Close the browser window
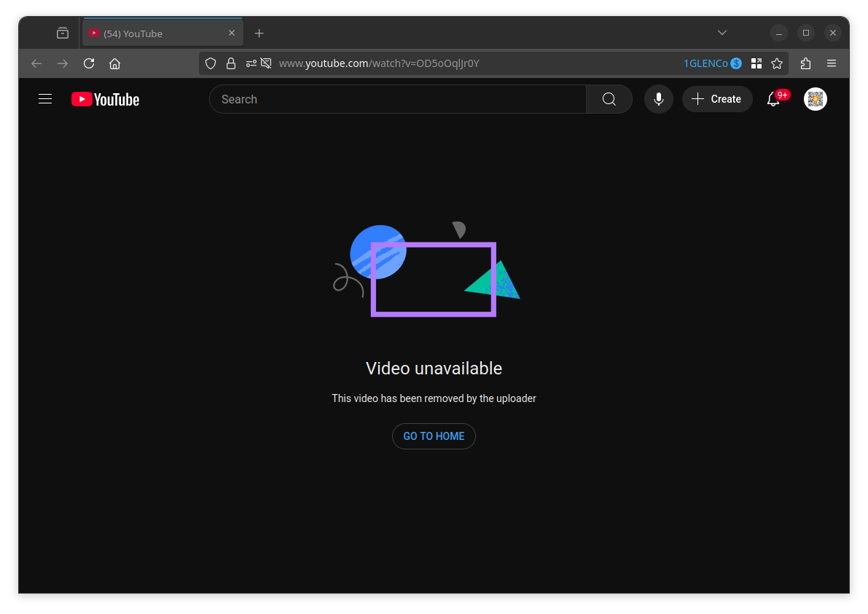This screenshot has width=868, height=614. point(832,34)
